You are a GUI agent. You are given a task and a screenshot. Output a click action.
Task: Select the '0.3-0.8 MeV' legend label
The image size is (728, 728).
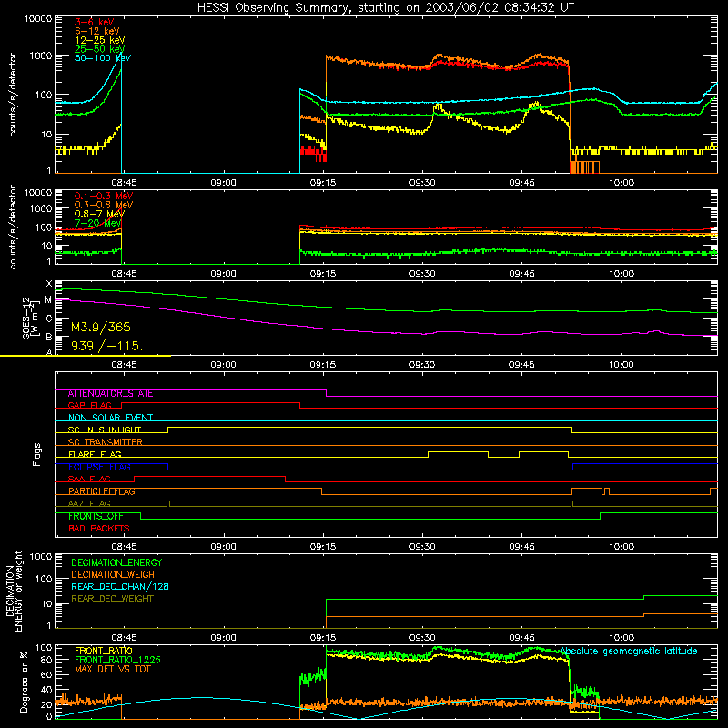[x=104, y=205]
